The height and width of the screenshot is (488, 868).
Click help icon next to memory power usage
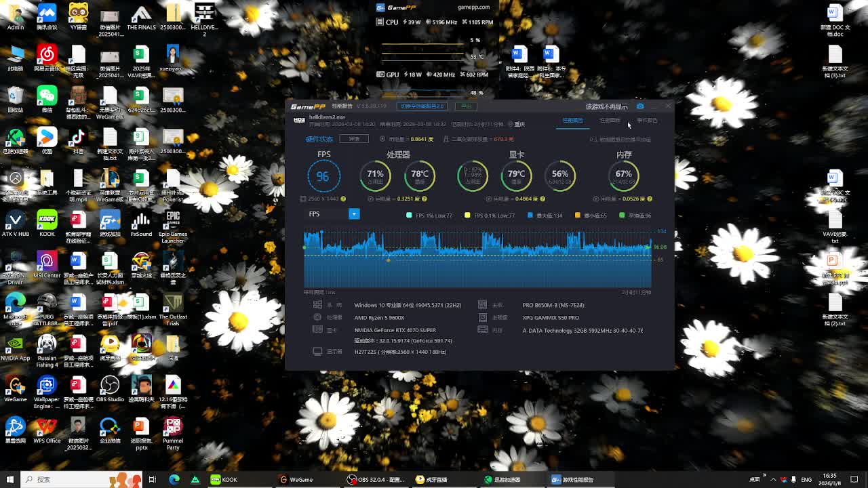point(650,199)
